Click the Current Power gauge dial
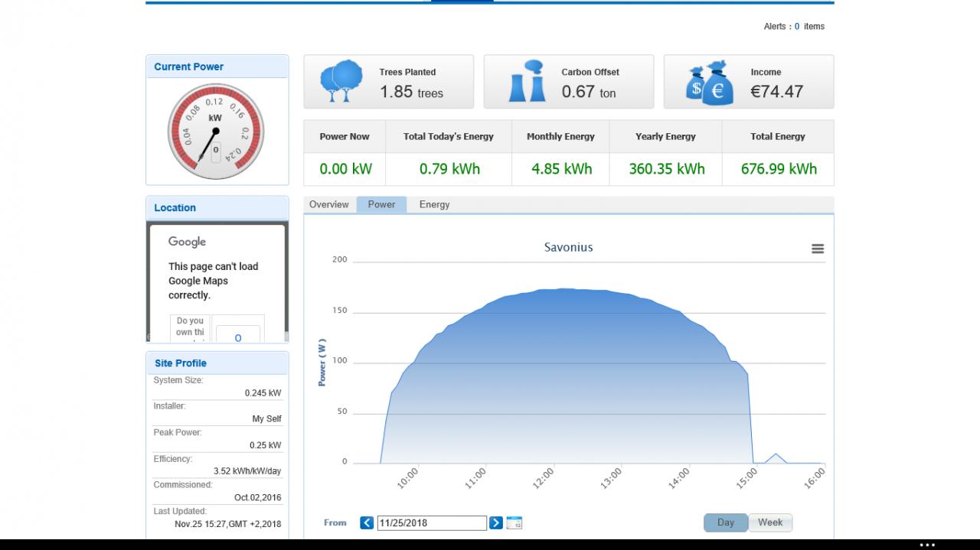The height and width of the screenshot is (550, 980). 216,132
